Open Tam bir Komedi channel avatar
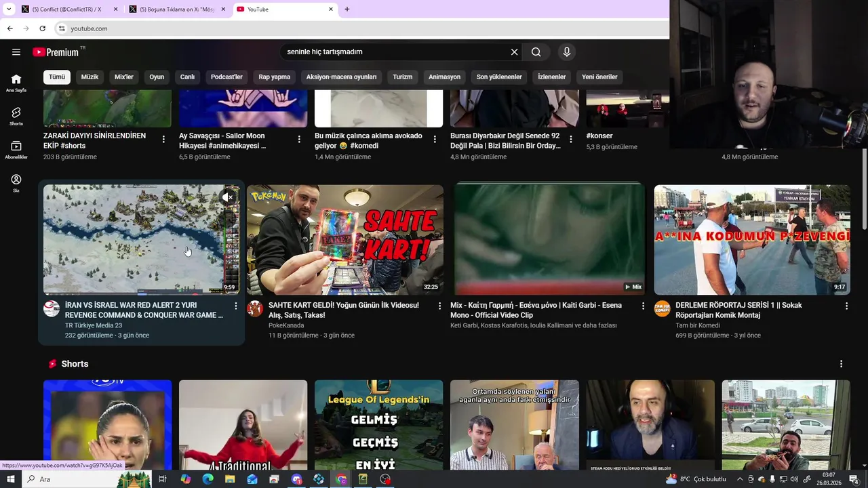The height and width of the screenshot is (488, 868). [x=662, y=309]
